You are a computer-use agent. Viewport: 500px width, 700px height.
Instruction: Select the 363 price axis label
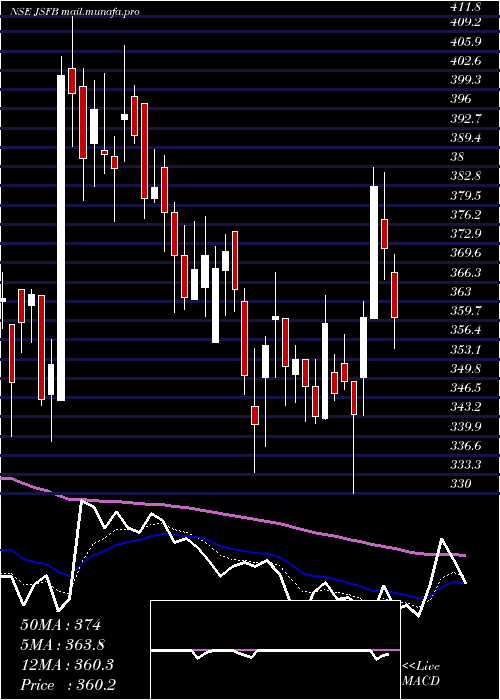pyautogui.click(x=461, y=292)
